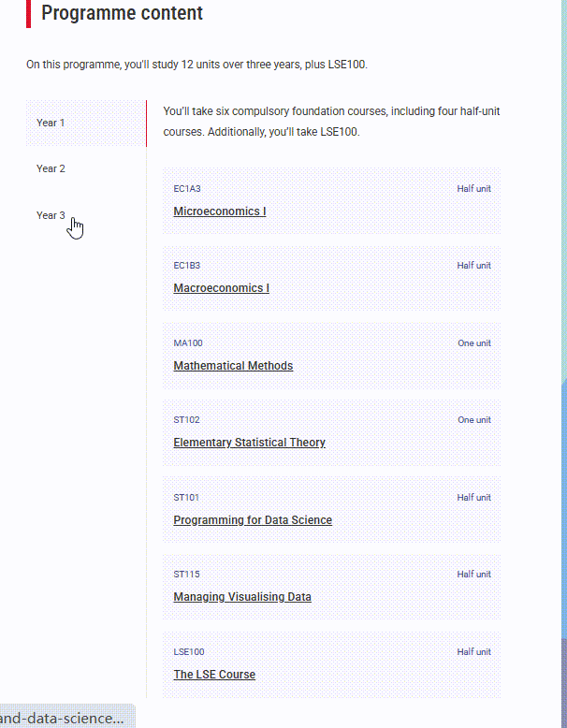Click the ST115 course code
This screenshot has height=728, width=567.
(187, 575)
